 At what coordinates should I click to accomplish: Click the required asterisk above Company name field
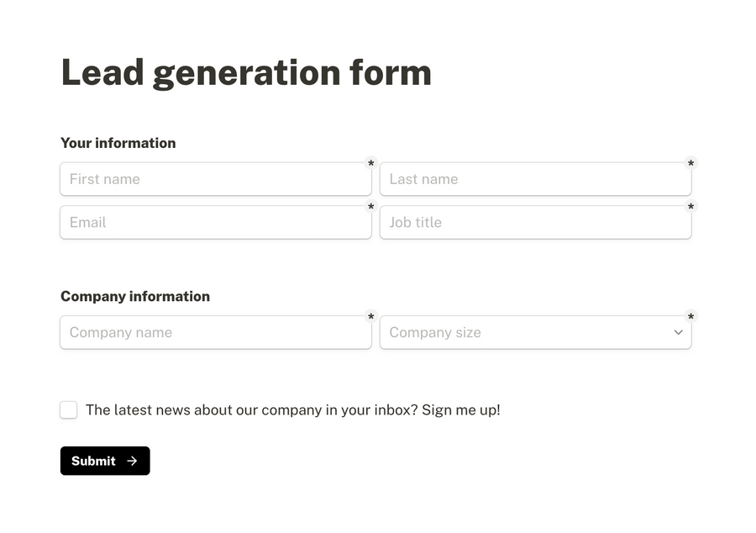point(371,317)
